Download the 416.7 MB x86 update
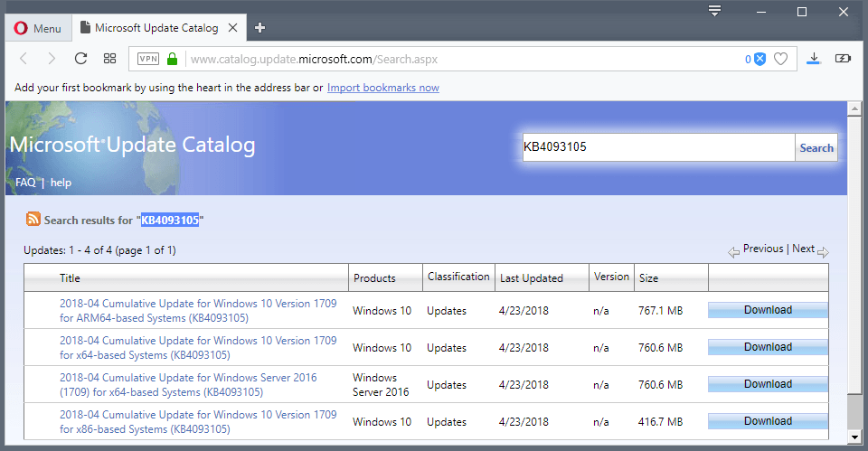This screenshot has height=451, width=868. [768, 421]
